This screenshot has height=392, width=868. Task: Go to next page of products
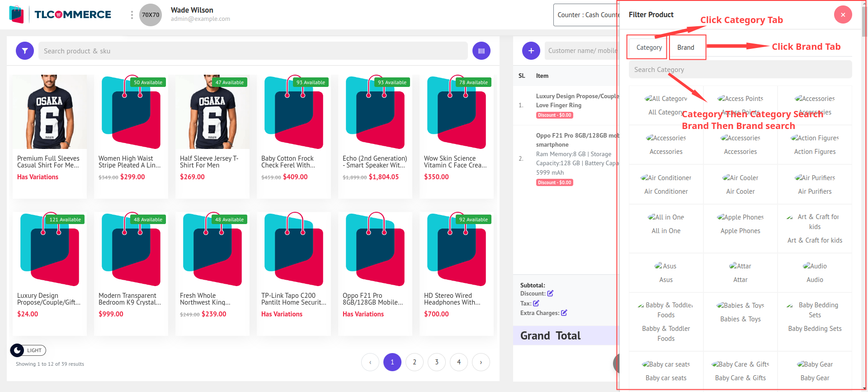click(x=481, y=362)
